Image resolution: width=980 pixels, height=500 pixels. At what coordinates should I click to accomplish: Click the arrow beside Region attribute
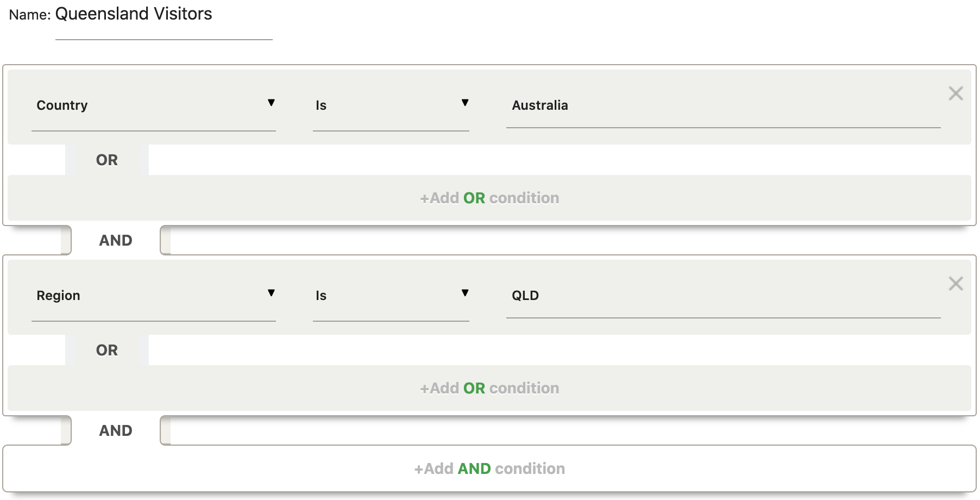coord(271,293)
